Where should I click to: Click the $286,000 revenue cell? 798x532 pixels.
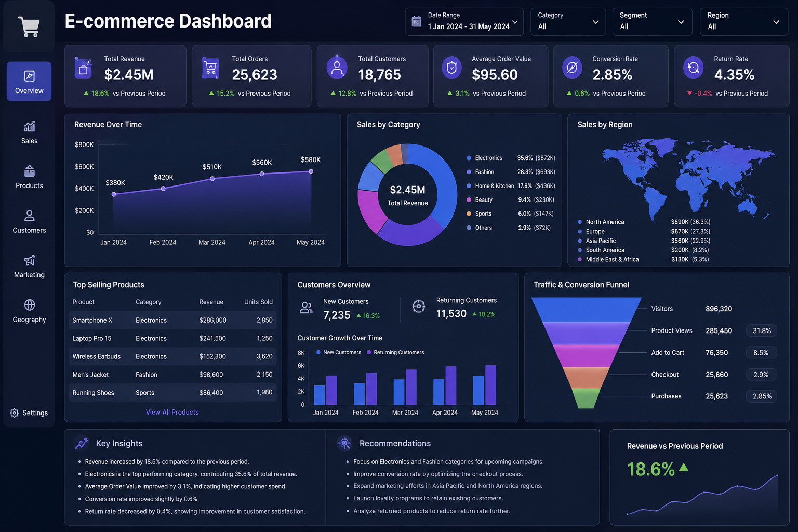pyautogui.click(x=213, y=320)
